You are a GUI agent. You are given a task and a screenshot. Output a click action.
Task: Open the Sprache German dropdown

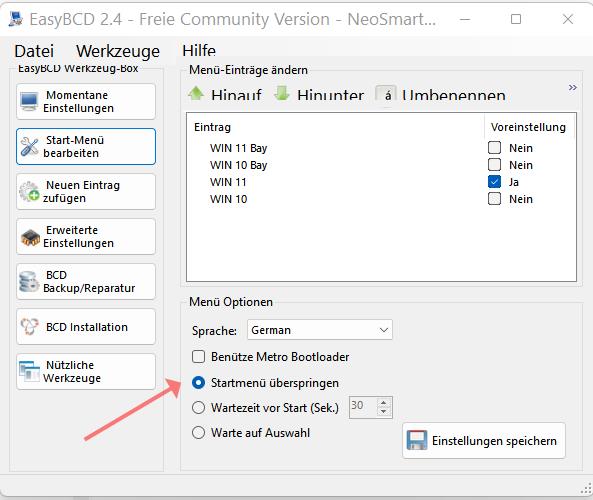320,330
